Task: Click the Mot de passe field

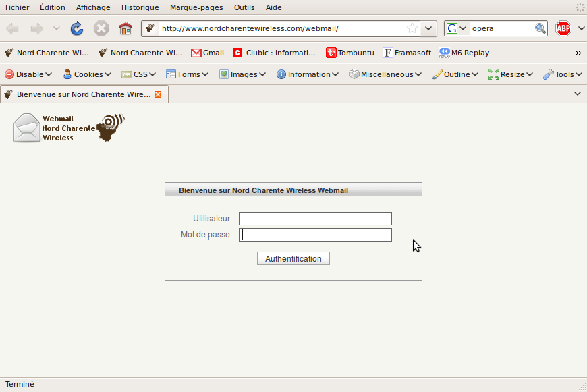Action: click(315, 235)
